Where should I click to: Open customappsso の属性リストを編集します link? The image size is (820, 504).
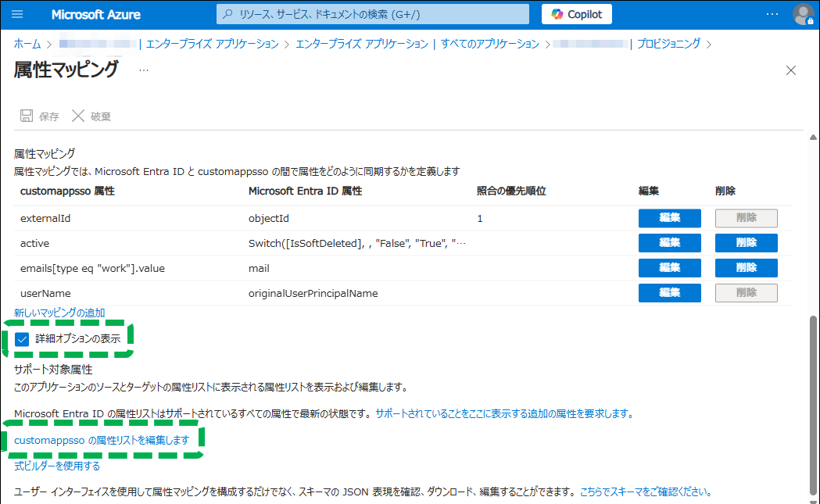102,440
